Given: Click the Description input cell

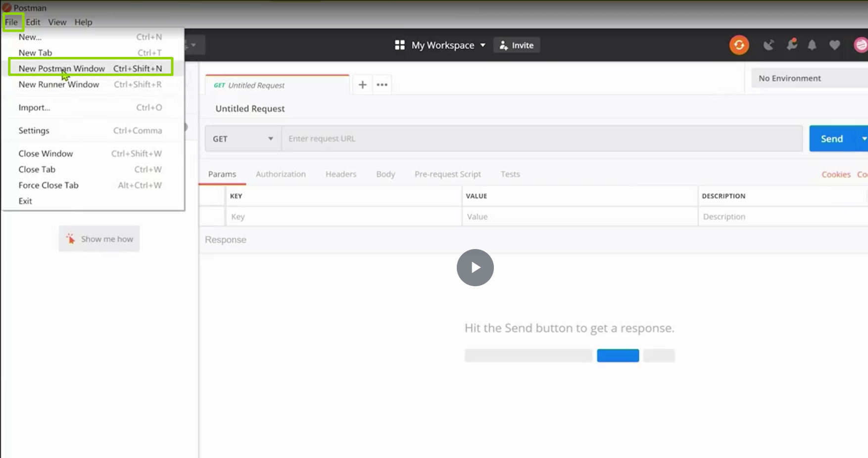Looking at the screenshot, I should coord(783,217).
